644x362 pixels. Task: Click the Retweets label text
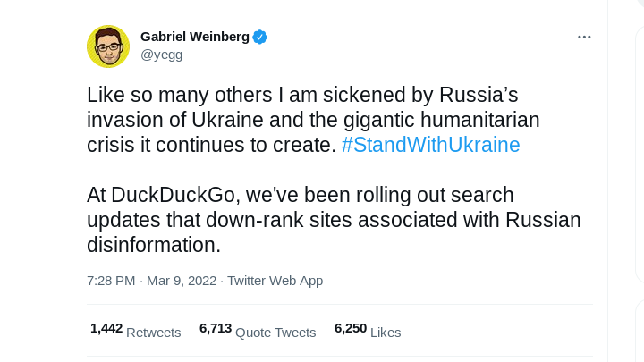coord(154,333)
